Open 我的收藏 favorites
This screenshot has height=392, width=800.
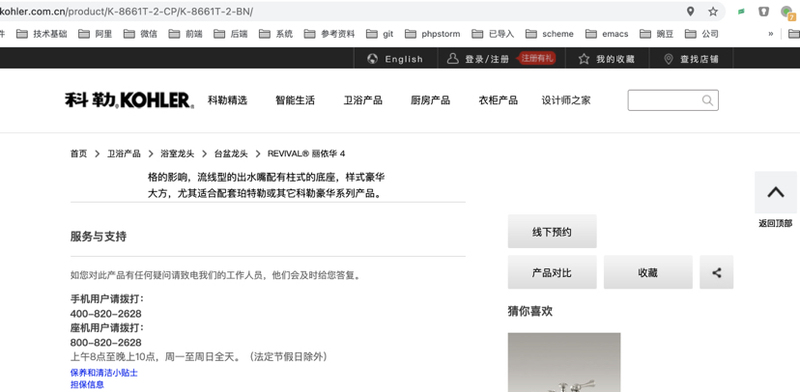(607, 59)
